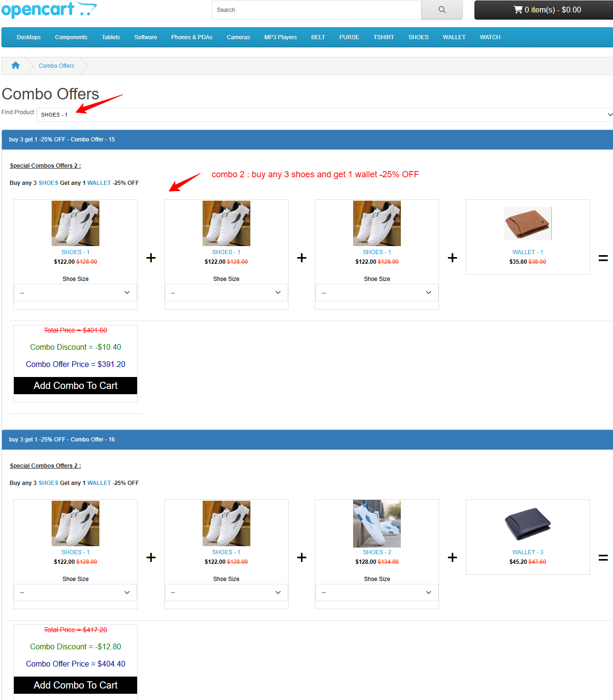This screenshot has width=613, height=700.
Task: Open first SHOES - 1 link in Combo 15
Action: pos(75,252)
